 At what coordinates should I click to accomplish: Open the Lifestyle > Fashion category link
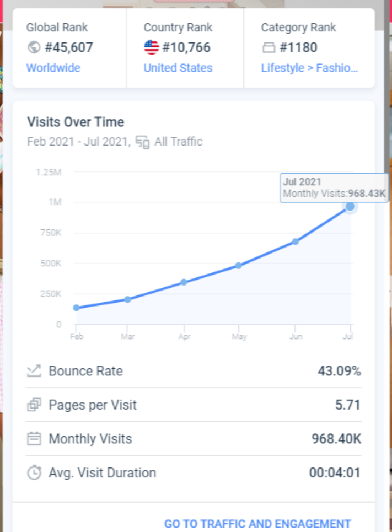tap(309, 68)
